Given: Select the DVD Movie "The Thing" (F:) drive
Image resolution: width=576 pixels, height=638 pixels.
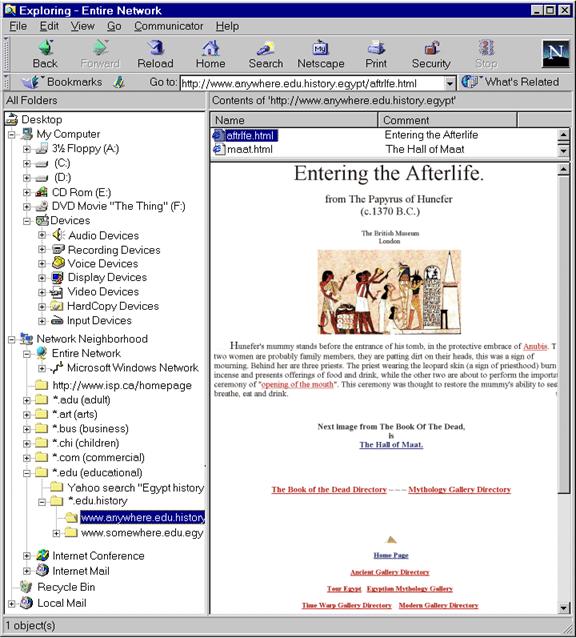Looking at the screenshot, I should (110, 206).
